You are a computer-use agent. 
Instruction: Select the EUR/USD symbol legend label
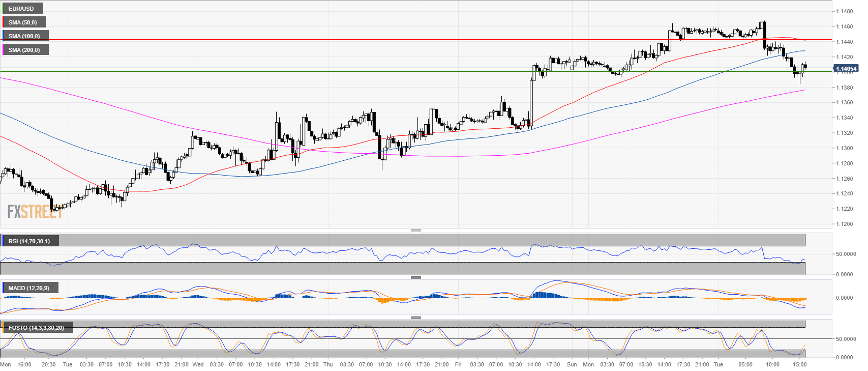click(21, 9)
